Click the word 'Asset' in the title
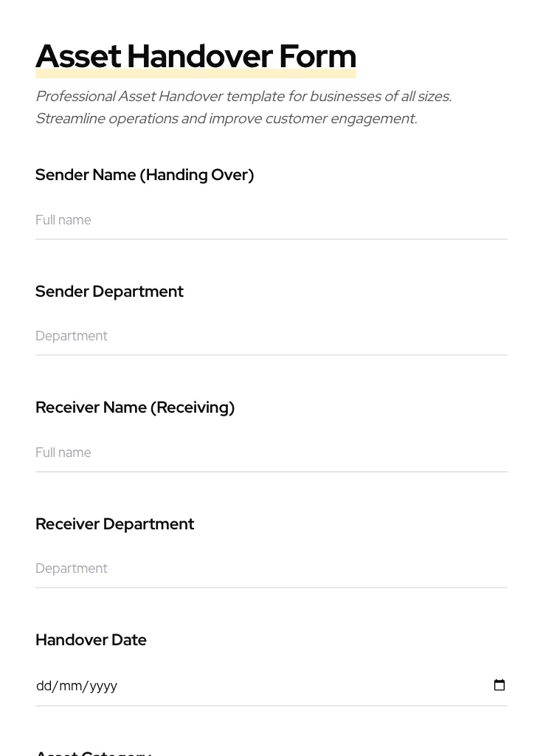The height and width of the screenshot is (756, 543). point(78,56)
